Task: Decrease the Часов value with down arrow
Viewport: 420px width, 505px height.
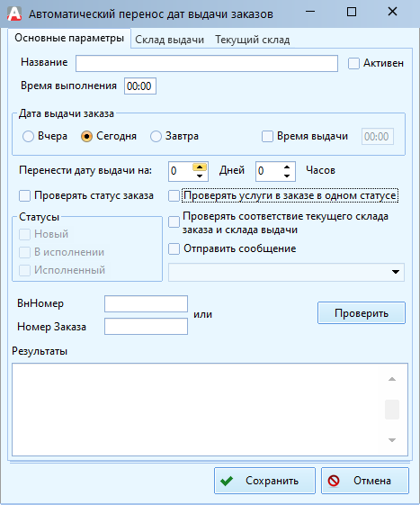Action: (287, 176)
